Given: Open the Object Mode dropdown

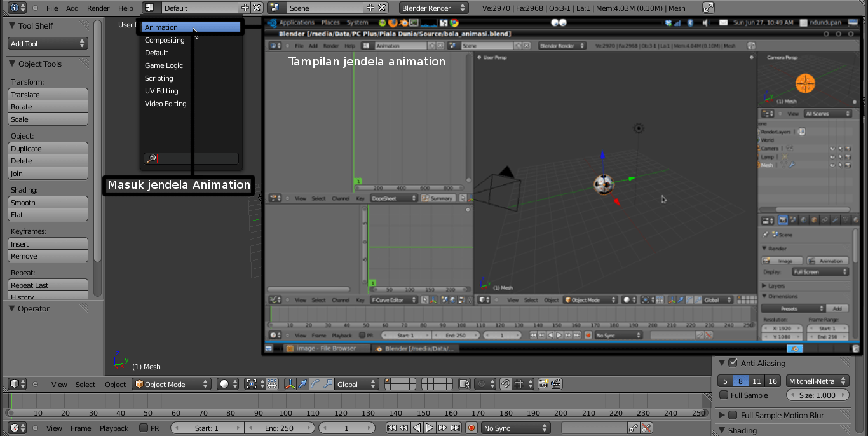Looking at the screenshot, I should (172, 385).
